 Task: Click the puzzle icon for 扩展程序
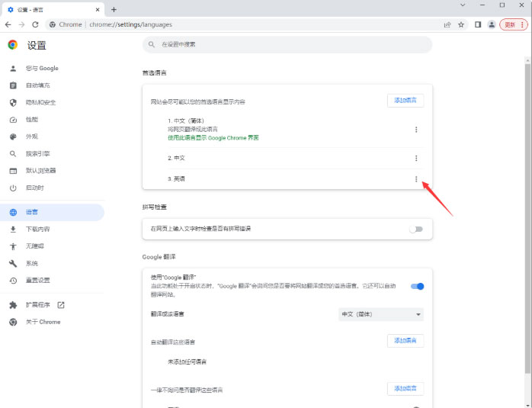[x=13, y=305]
